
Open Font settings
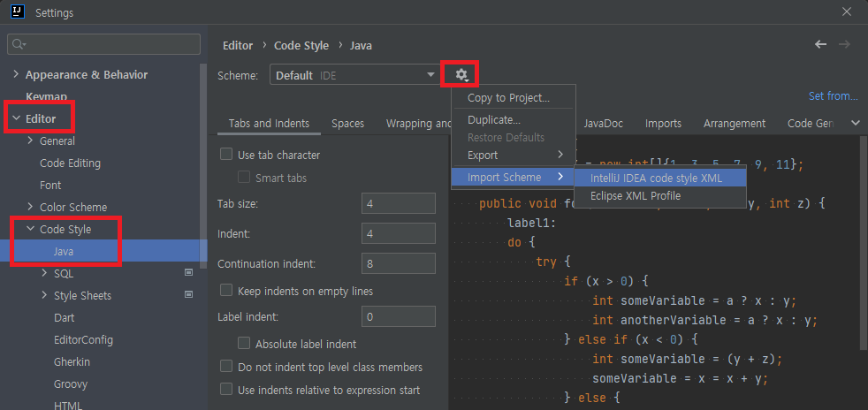pyautogui.click(x=50, y=185)
